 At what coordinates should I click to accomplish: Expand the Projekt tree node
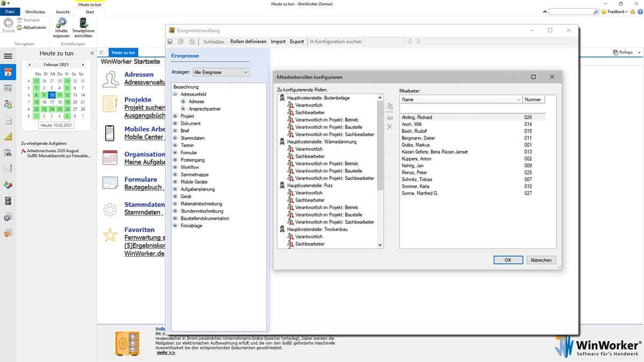click(x=175, y=116)
